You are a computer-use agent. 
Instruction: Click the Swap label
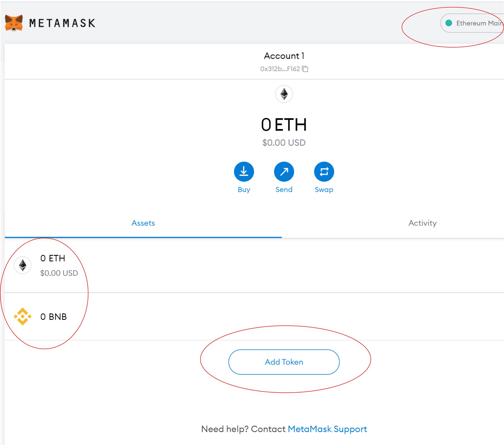[324, 190]
